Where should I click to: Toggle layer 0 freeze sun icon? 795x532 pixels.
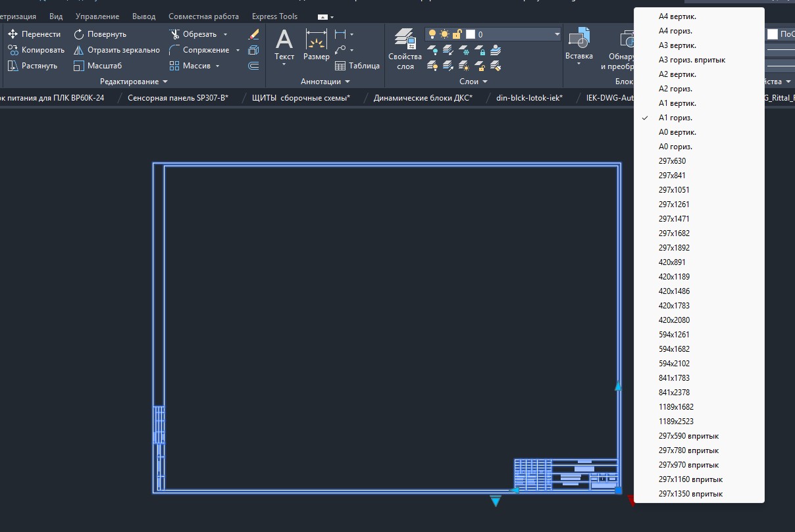click(445, 34)
